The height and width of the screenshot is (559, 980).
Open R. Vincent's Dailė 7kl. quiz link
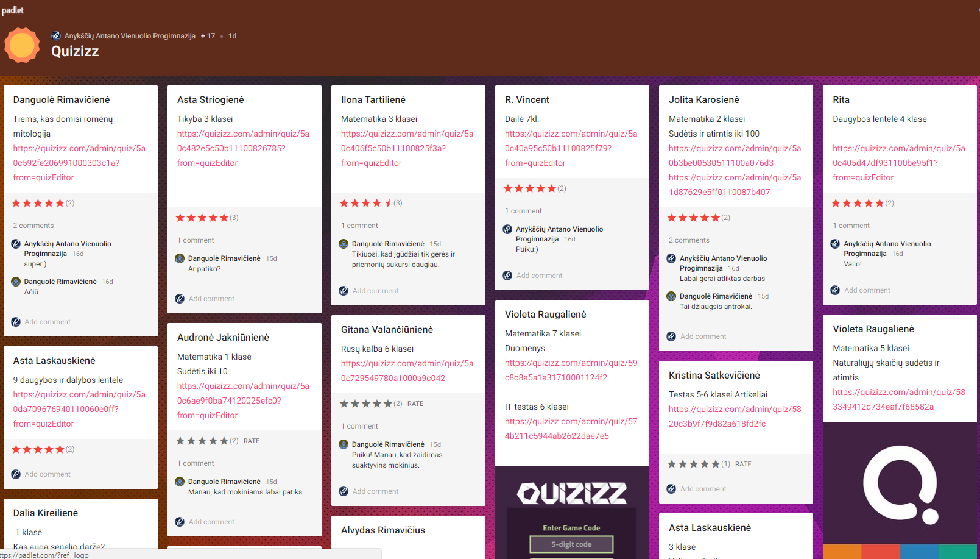pos(571,148)
